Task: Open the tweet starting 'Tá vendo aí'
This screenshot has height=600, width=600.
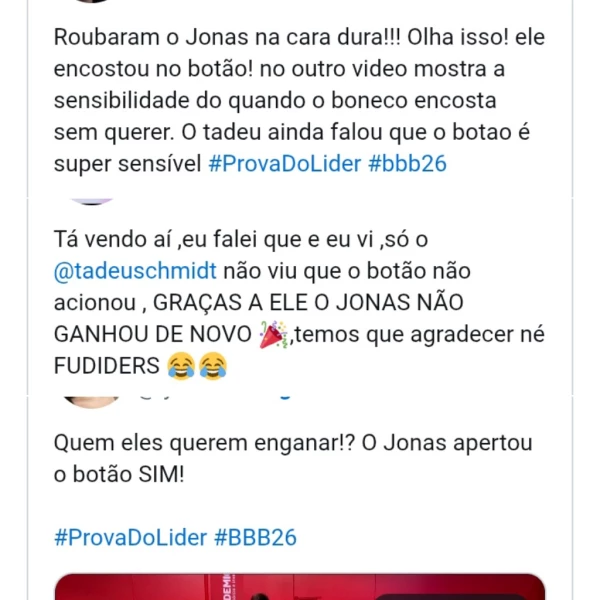Action: pos(300,302)
